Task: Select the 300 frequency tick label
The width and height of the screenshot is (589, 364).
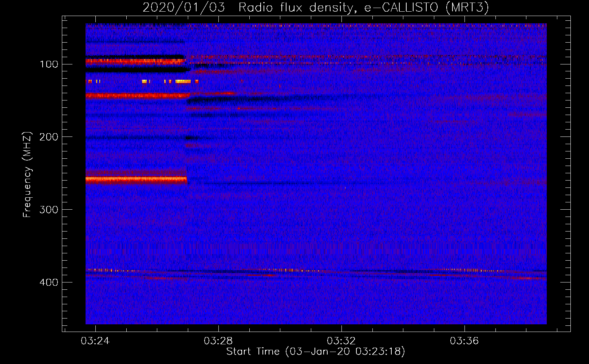Action: click(49, 210)
